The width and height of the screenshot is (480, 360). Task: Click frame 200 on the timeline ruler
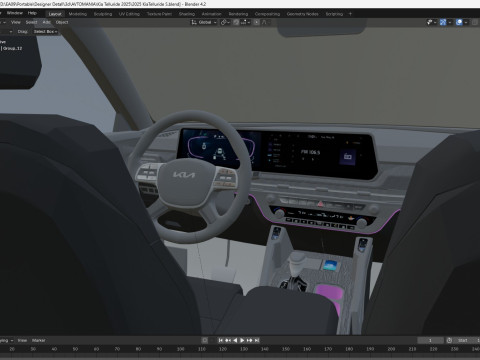click(x=391, y=349)
